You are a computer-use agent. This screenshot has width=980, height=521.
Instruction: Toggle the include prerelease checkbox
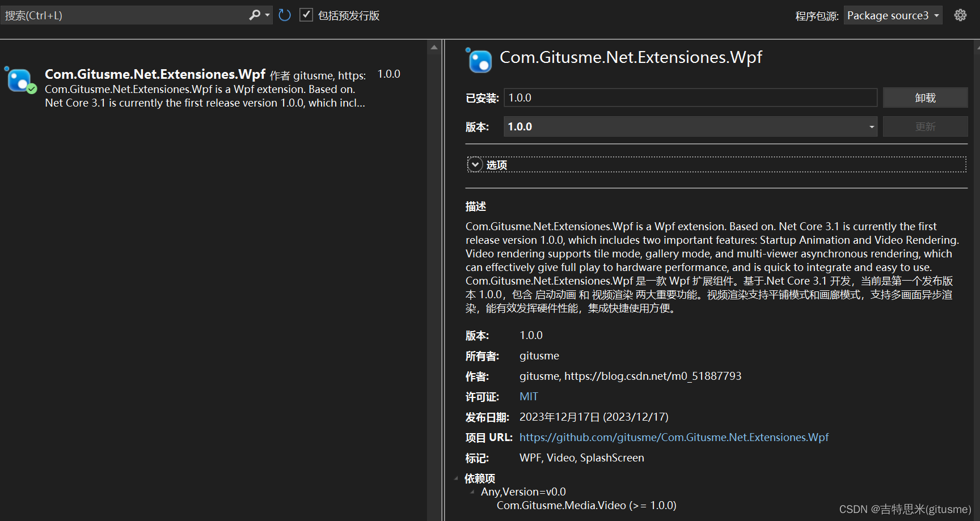click(x=306, y=15)
